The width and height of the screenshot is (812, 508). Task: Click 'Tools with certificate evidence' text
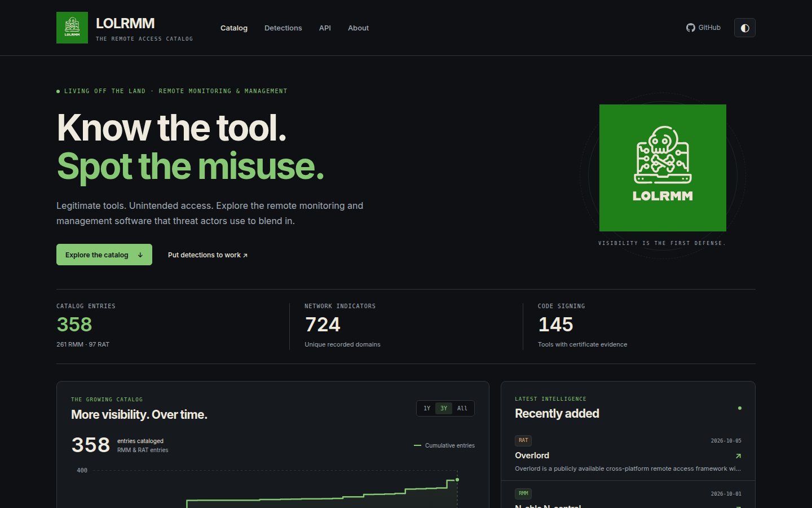pos(582,344)
